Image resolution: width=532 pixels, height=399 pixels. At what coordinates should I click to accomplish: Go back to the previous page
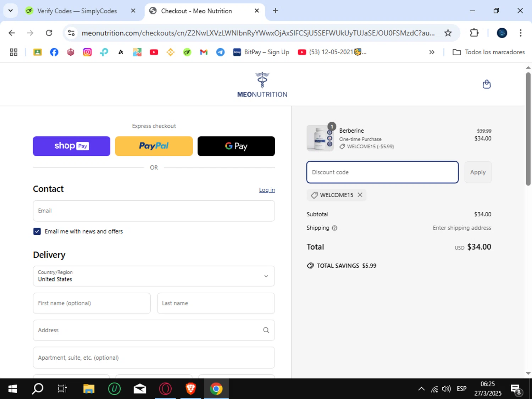12,33
